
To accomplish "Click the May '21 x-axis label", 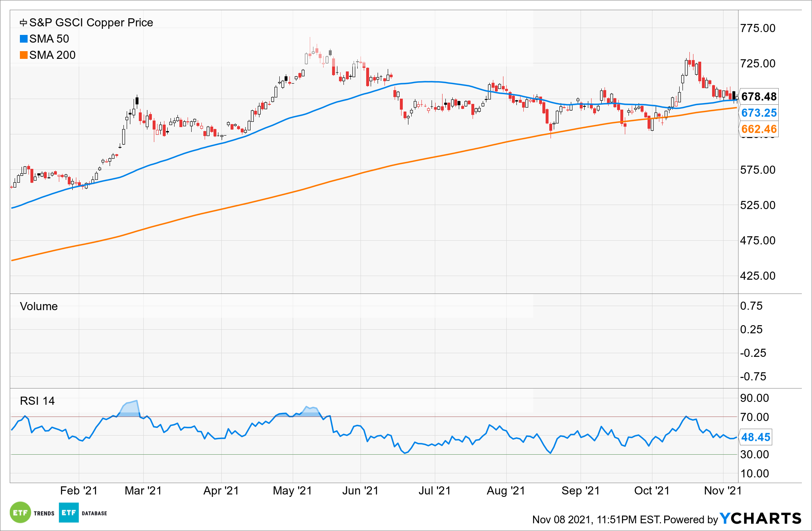I will point(292,491).
